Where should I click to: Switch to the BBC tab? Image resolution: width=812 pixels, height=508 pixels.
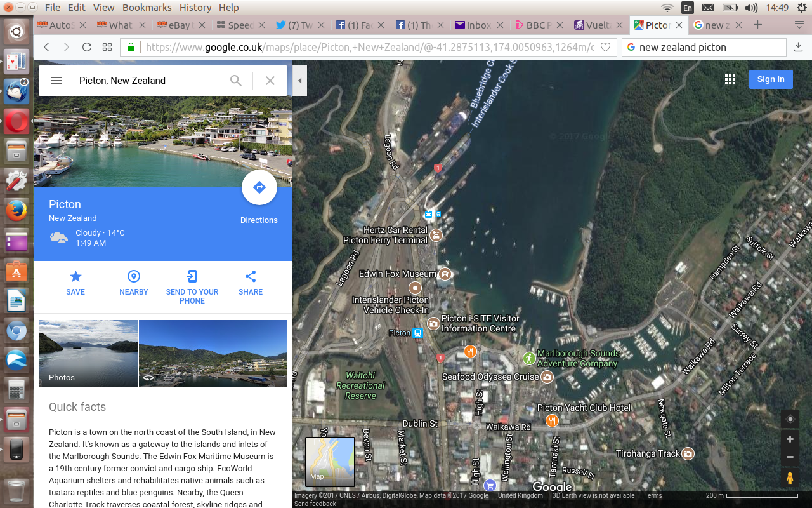pyautogui.click(x=538, y=25)
